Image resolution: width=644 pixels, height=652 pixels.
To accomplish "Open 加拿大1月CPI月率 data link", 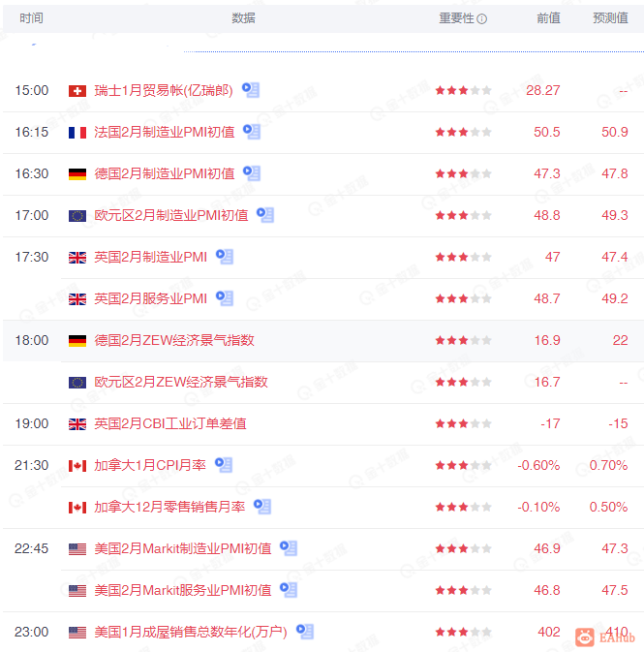I will 150,465.
